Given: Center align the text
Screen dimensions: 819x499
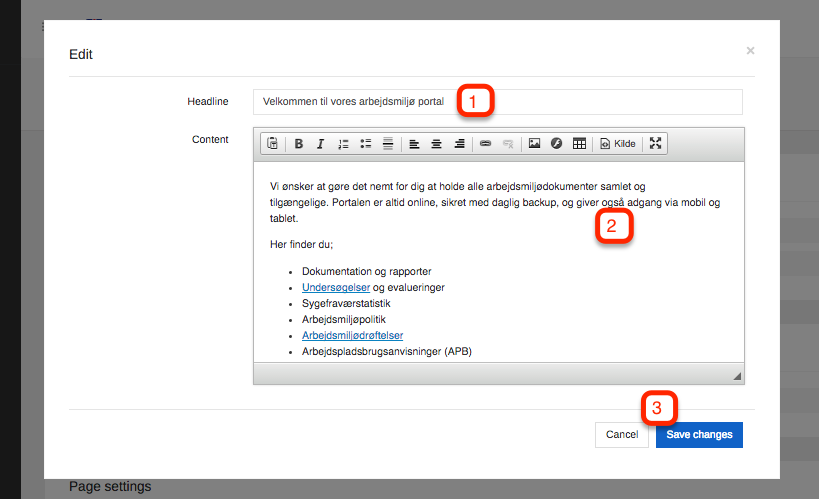Looking at the screenshot, I should tap(437, 143).
